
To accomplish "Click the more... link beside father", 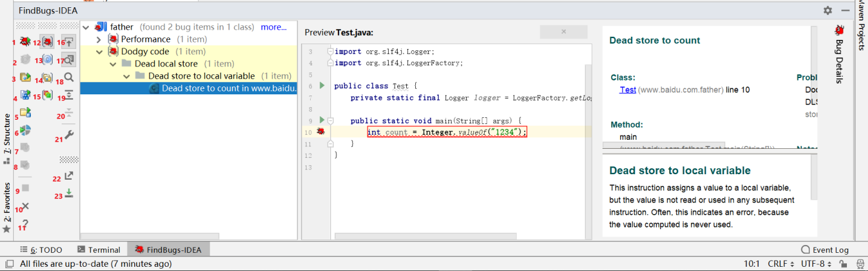I will 274,27.
